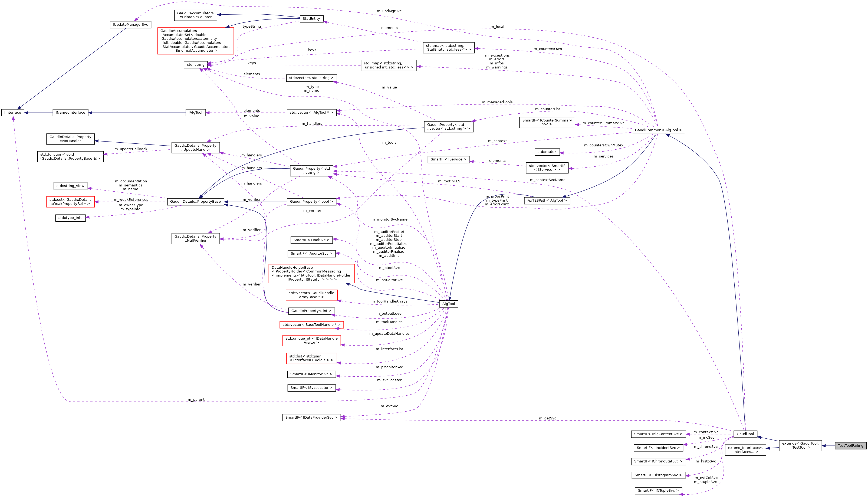Open the StatEntity class node
The width and height of the screenshot is (868, 496).
point(312,19)
